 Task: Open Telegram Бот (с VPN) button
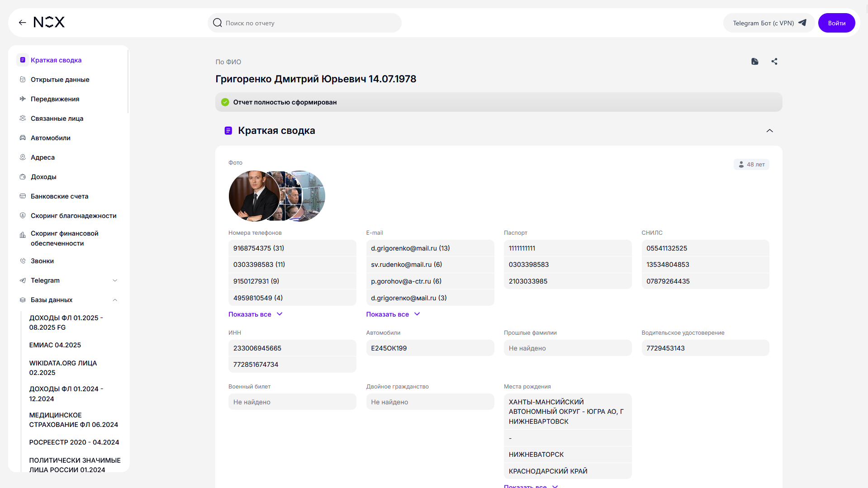769,23
